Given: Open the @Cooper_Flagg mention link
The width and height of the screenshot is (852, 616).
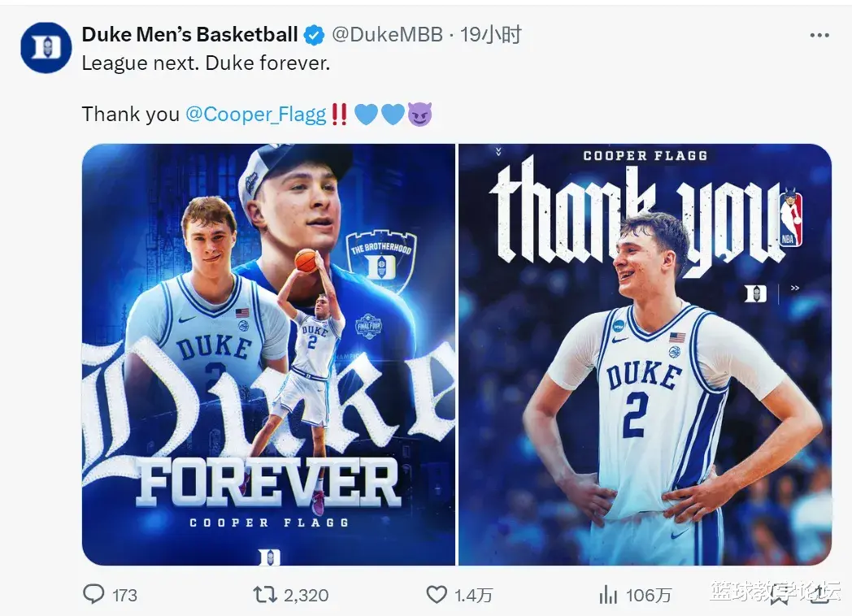Looking at the screenshot, I should pos(256,114).
